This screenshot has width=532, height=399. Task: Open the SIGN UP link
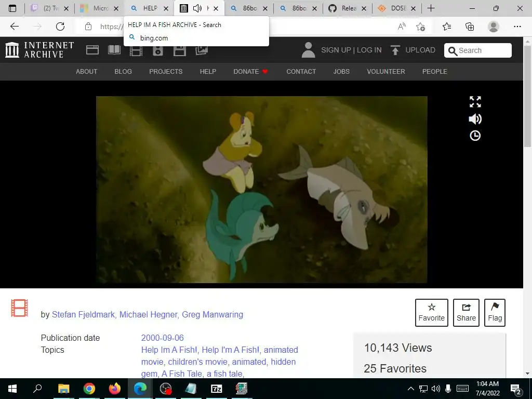click(336, 50)
